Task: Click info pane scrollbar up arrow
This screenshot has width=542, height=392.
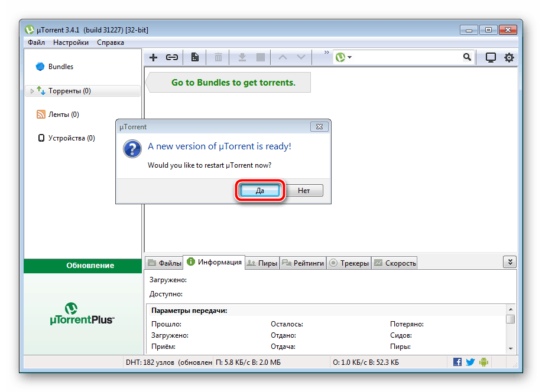Action: click(x=511, y=309)
